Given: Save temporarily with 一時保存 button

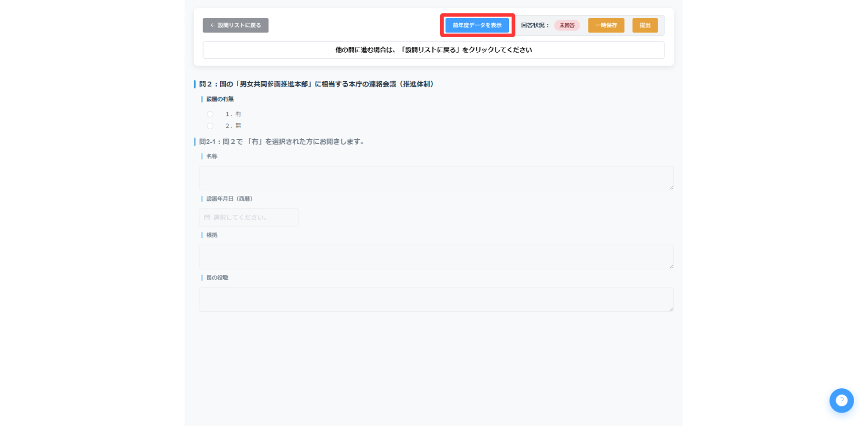Looking at the screenshot, I should coord(606,25).
